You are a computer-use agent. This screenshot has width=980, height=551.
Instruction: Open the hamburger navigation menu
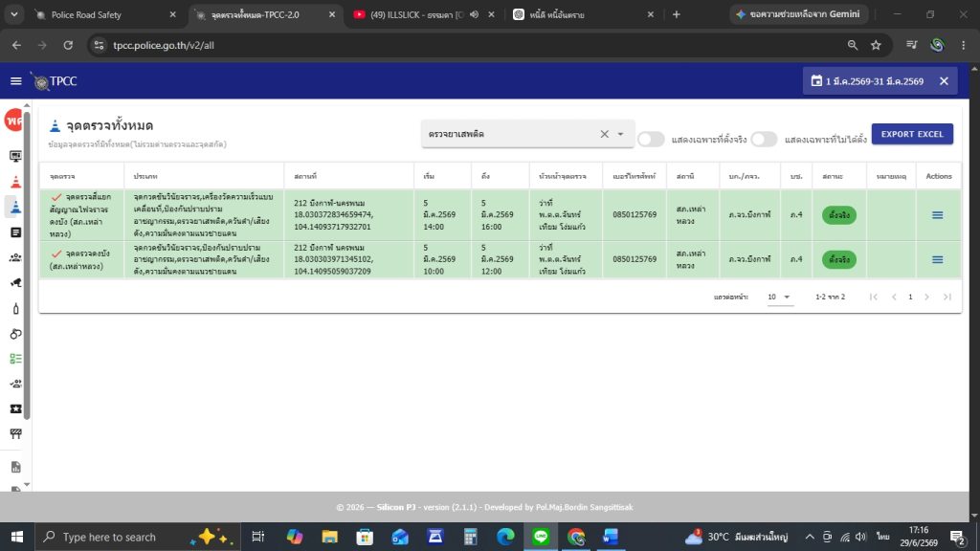[x=15, y=81]
